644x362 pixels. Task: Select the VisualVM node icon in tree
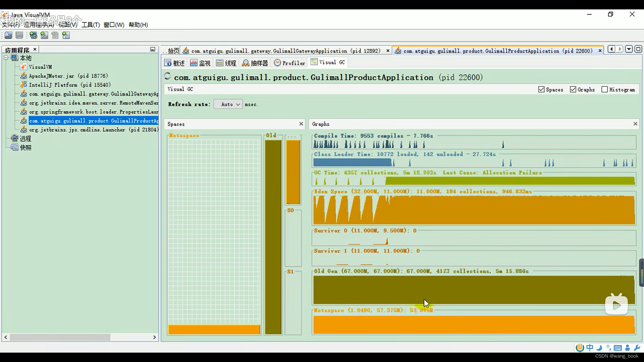pos(23,67)
